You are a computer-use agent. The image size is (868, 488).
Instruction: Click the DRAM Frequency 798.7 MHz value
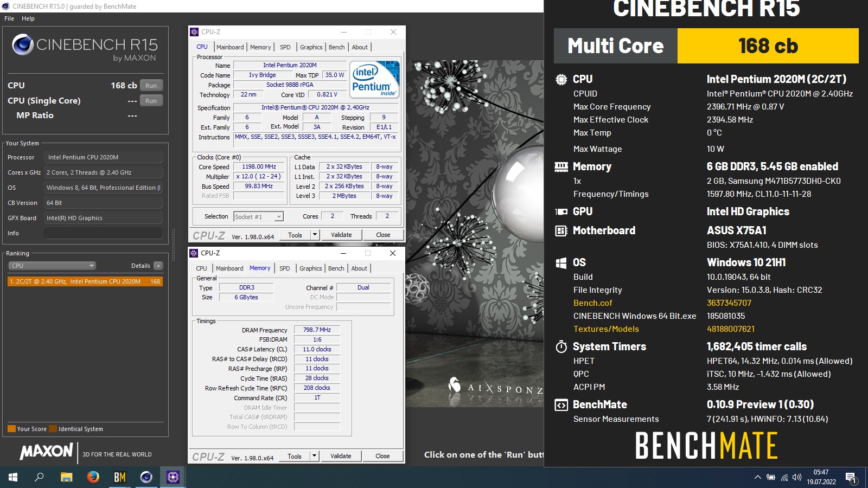click(317, 330)
